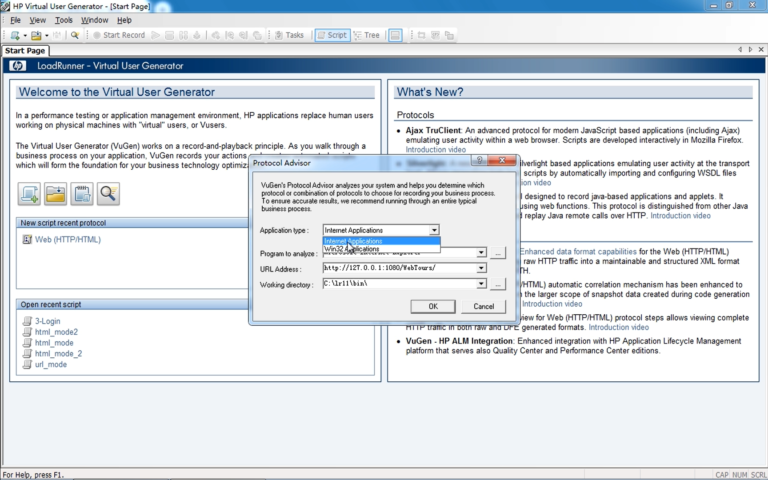Click the large Protocol Advisor magnifier icon
Viewport: 768px width, 480px height.
(108, 194)
